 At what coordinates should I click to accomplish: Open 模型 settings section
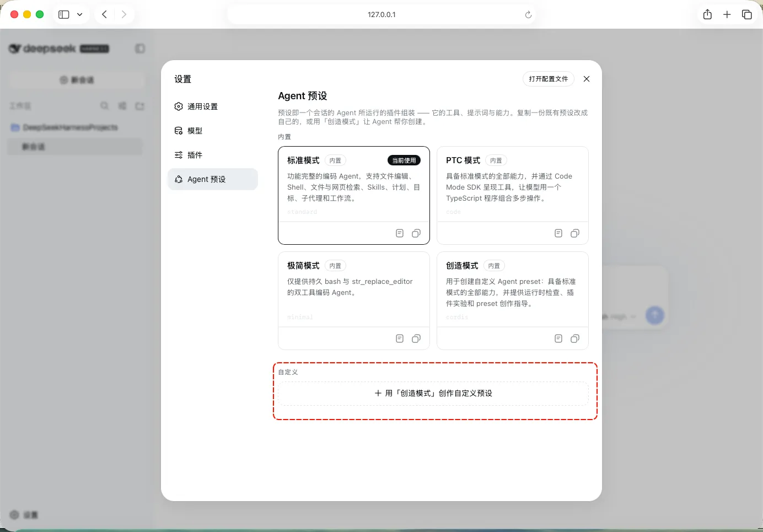[x=213, y=131]
